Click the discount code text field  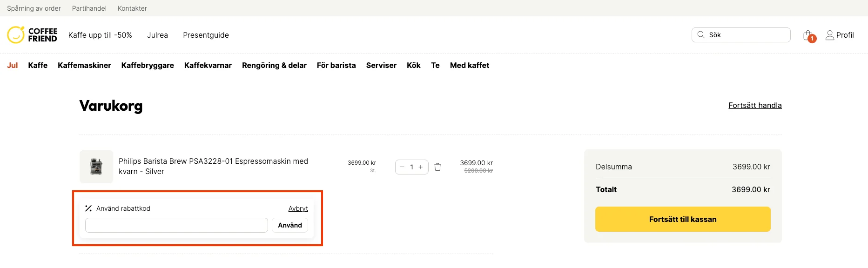[x=176, y=225]
